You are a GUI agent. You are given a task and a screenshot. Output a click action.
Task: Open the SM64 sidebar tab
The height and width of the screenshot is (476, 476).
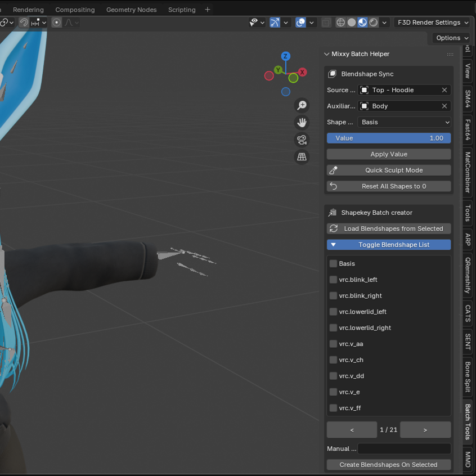click(x=468, y=98)
